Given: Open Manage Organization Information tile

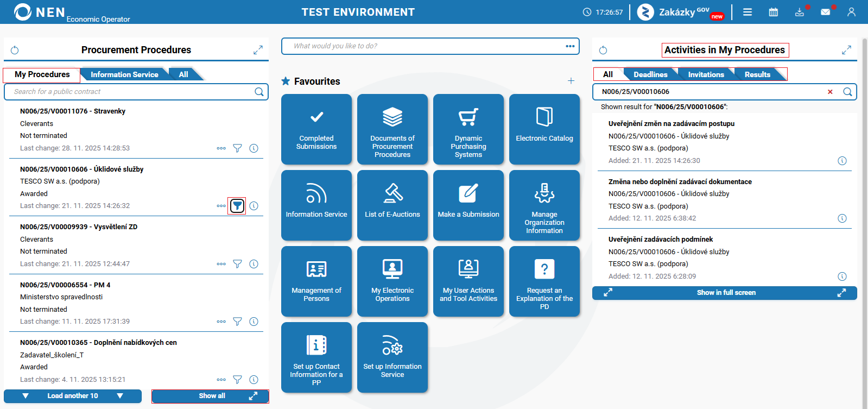Looking at the screenshot, I should 544,205.
